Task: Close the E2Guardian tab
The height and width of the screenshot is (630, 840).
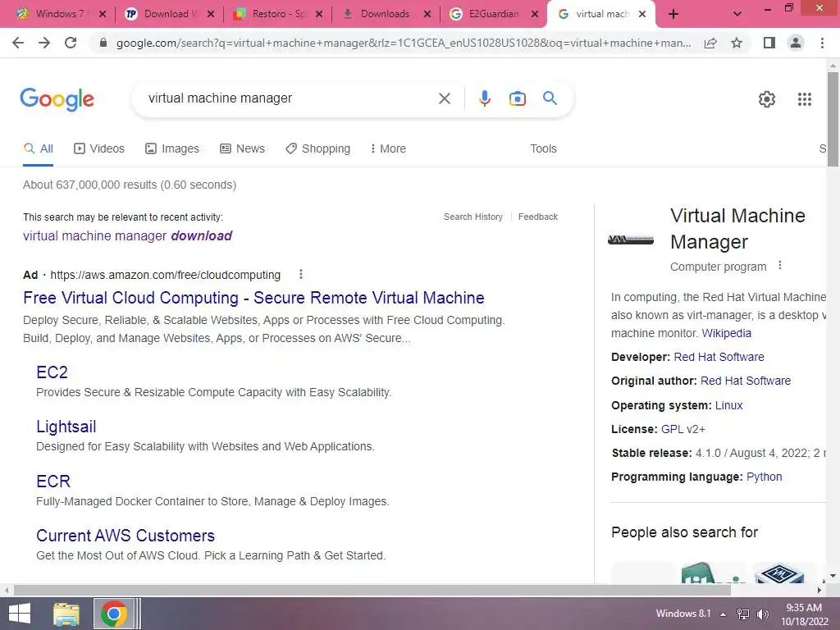Action: tap(535, 15)
